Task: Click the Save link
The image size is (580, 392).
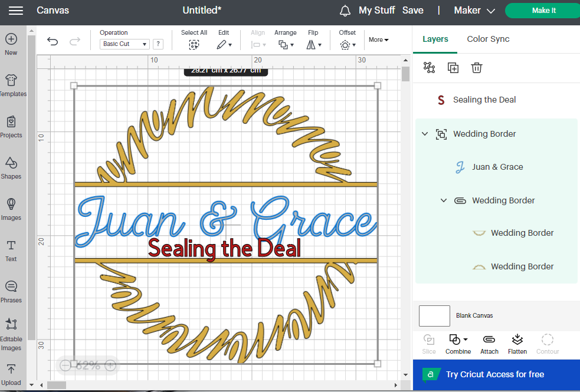Action: 412,11
